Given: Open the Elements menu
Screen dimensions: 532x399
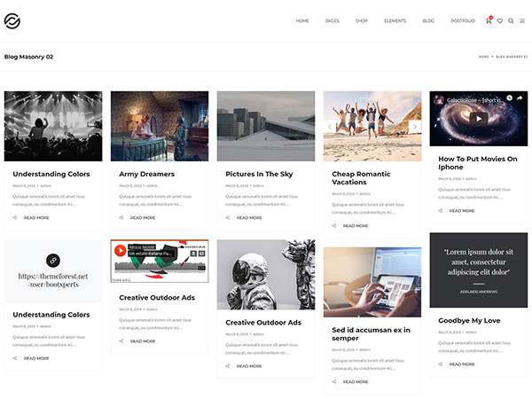Looking at the screenshot, I should 395,21.
